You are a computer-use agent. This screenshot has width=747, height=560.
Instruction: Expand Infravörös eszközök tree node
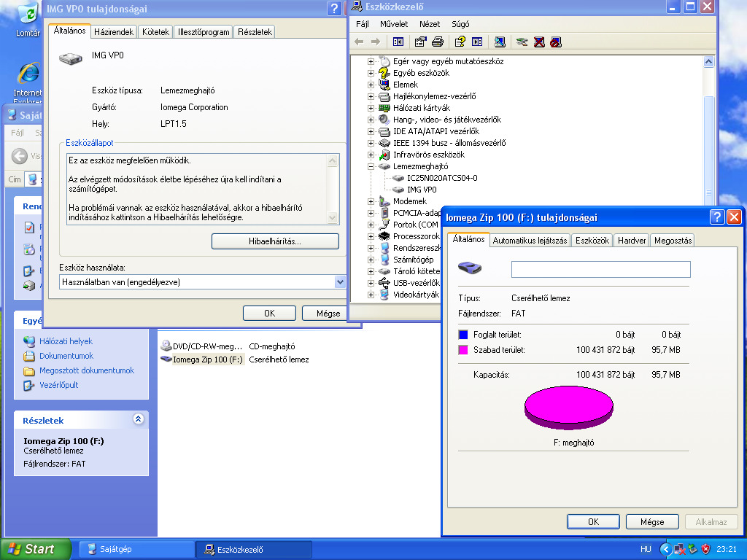click(371, 155)
